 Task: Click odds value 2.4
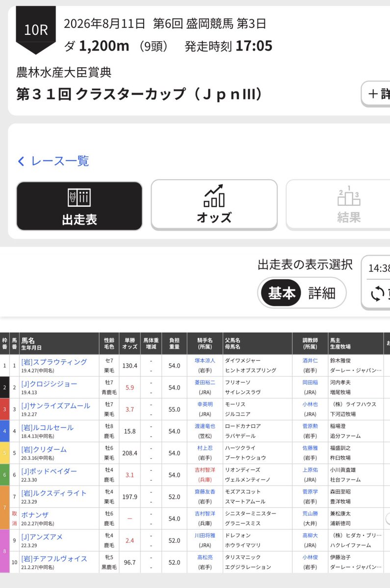click(130, 541)
